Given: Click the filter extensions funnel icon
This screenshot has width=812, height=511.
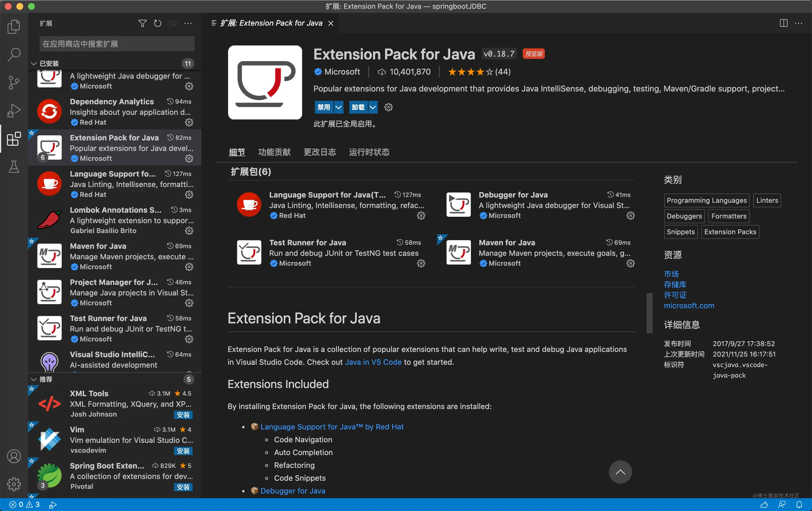Looking at the screenshot, I should point(142,23).
